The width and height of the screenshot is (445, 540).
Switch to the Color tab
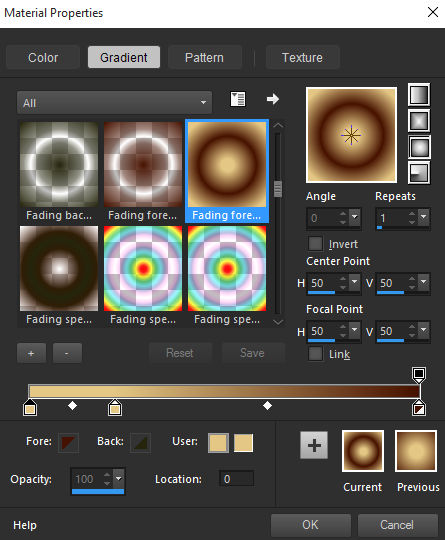pos(43,58)
